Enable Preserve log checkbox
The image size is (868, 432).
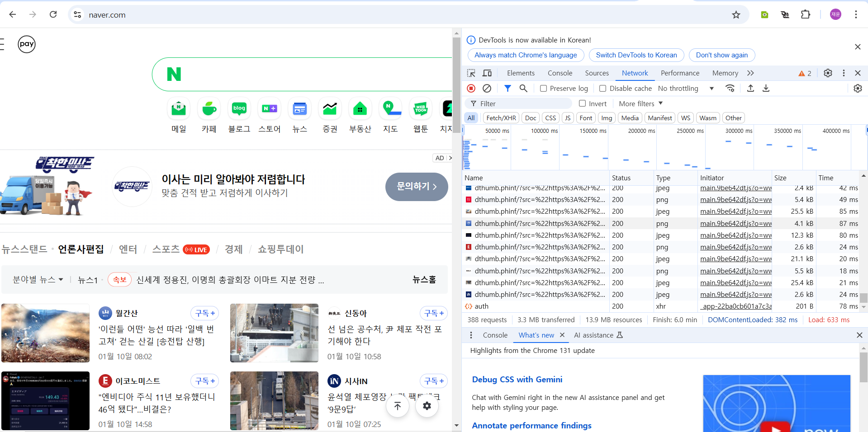click(x=544, y=89)
